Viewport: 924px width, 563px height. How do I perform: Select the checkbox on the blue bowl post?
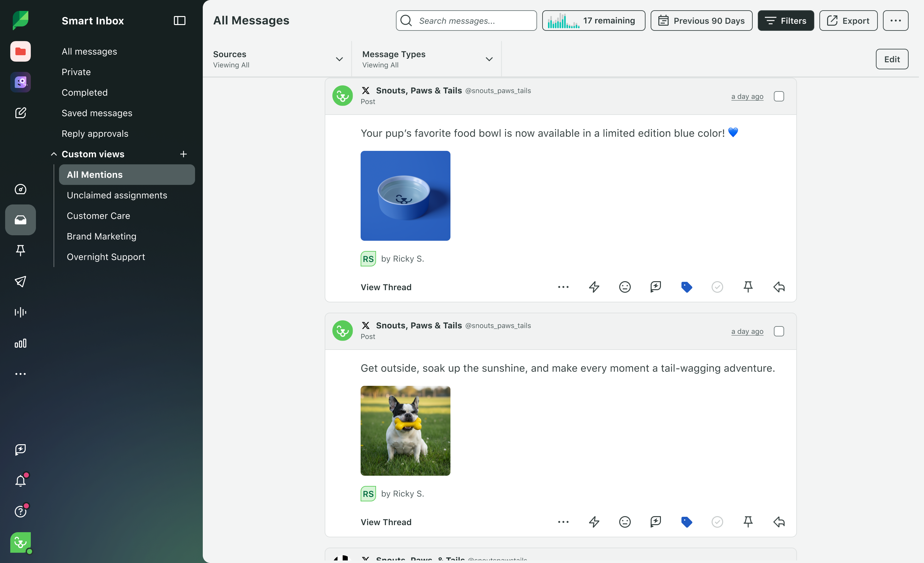pyautogui.click(x=779, y=96)
